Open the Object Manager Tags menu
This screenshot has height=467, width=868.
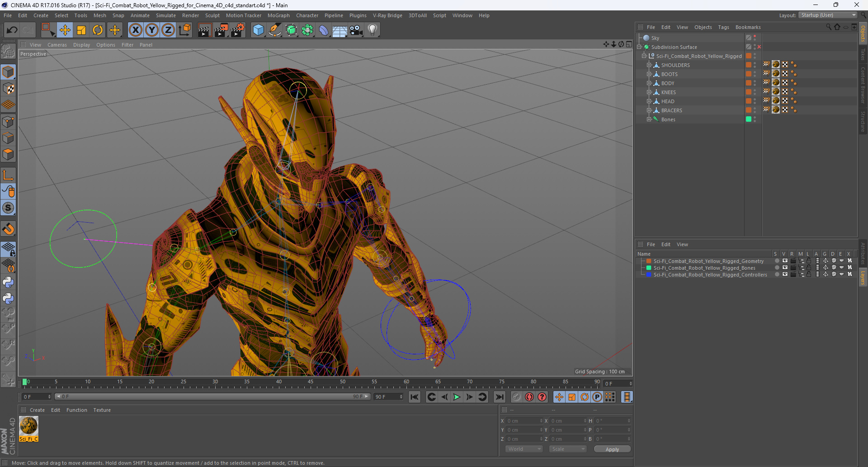(723, 27)
